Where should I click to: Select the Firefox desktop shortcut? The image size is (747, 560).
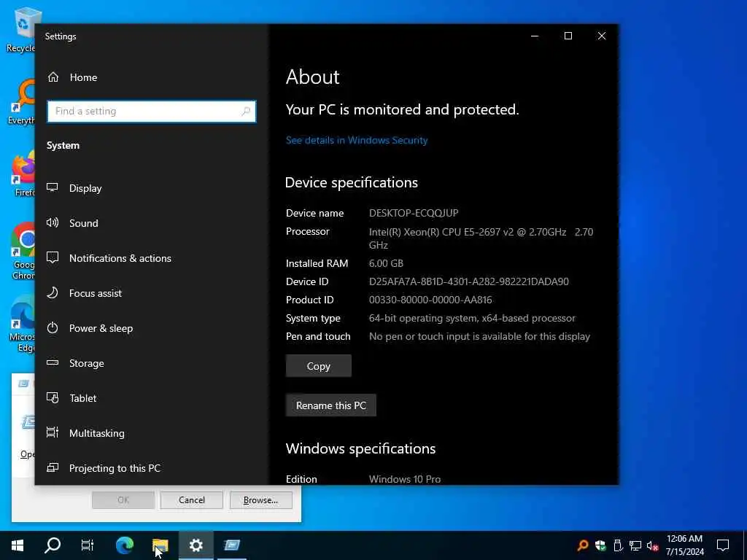pos(23,174)
